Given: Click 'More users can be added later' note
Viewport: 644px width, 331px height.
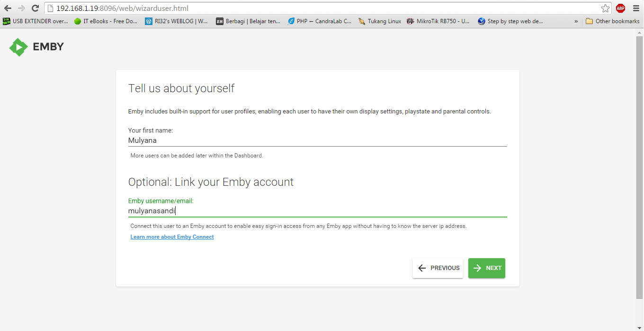Looking at the screenshot, I should (197, 156).
